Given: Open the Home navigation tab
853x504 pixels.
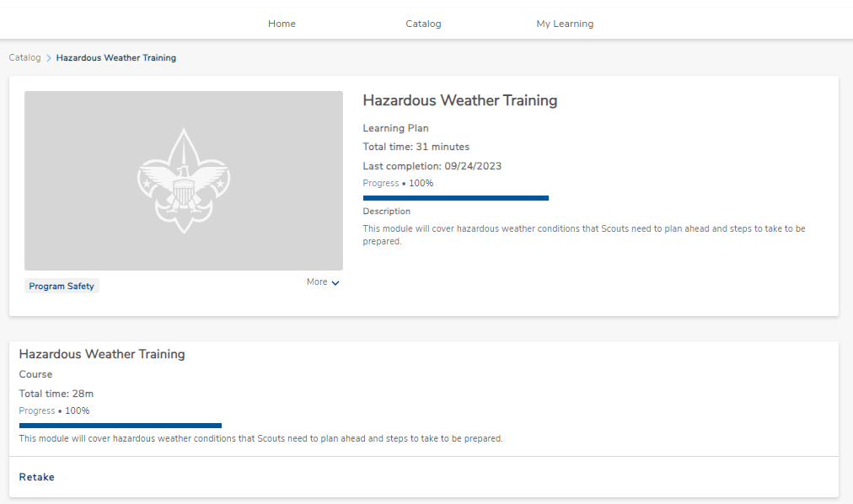Looking at the screenshot, I should click(282, 24).
